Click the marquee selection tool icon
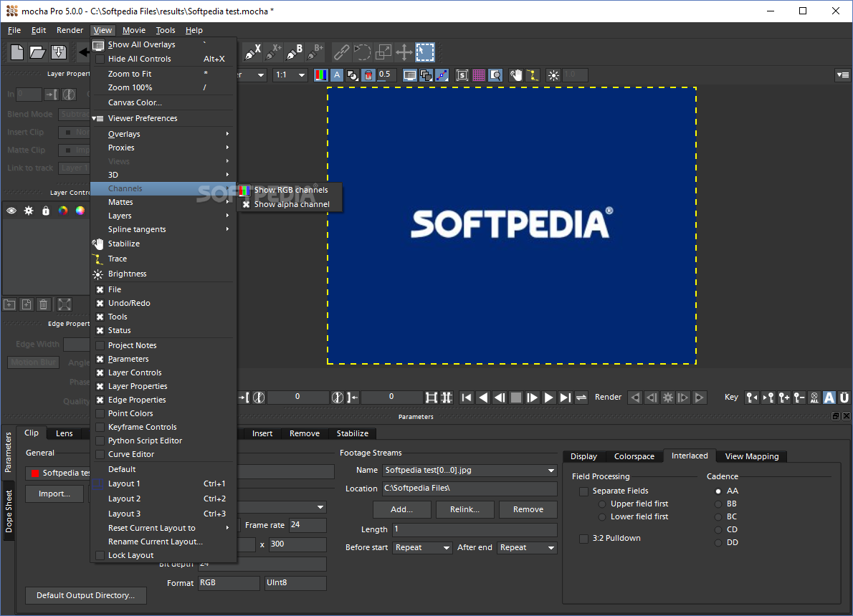 (425, 52)
